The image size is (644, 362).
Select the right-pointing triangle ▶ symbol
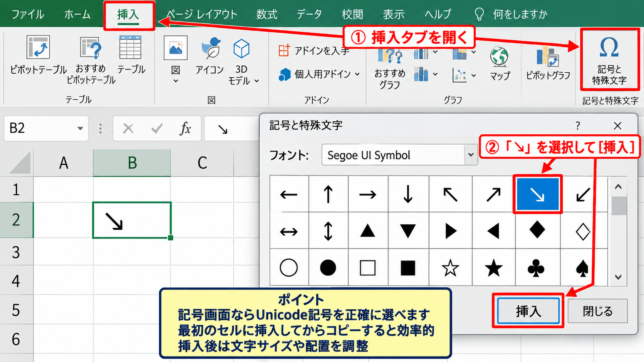pos(450,231)
